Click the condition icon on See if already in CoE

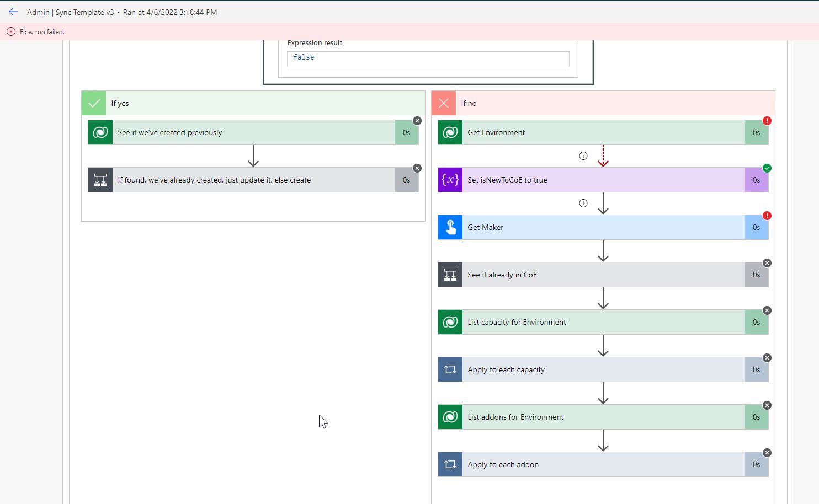(450, 275)
